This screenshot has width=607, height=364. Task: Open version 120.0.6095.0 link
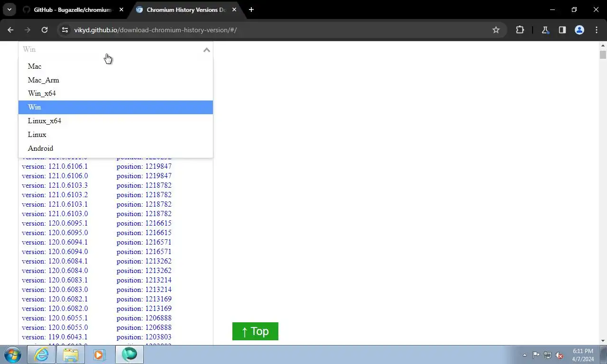55,233
